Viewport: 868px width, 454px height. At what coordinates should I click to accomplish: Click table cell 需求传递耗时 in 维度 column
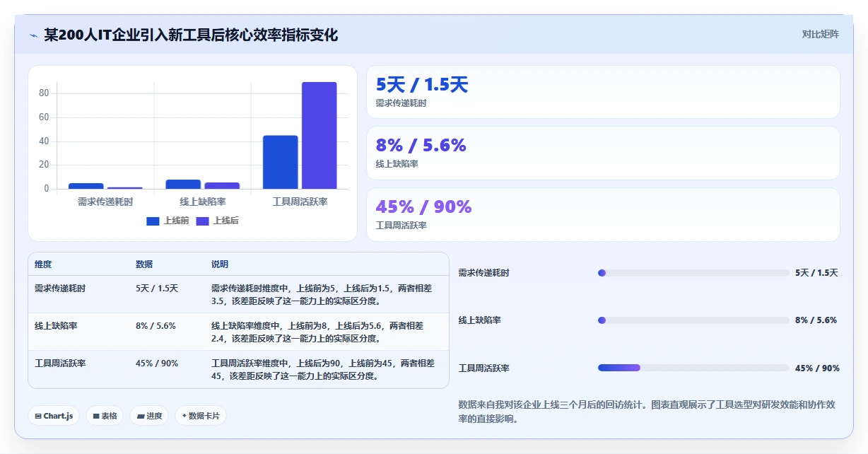[x=60, y=289]
